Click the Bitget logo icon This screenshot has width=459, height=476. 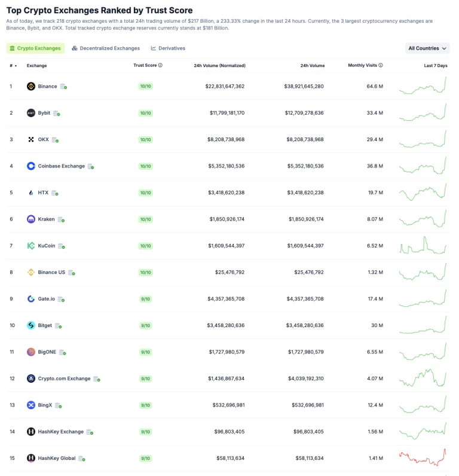click(x=31, y=325)
